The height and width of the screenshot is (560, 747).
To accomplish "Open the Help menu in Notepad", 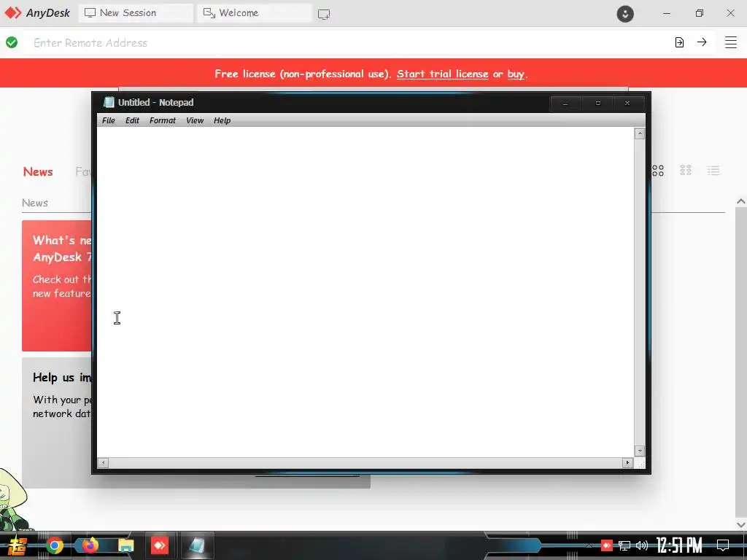I will [222, 120].
